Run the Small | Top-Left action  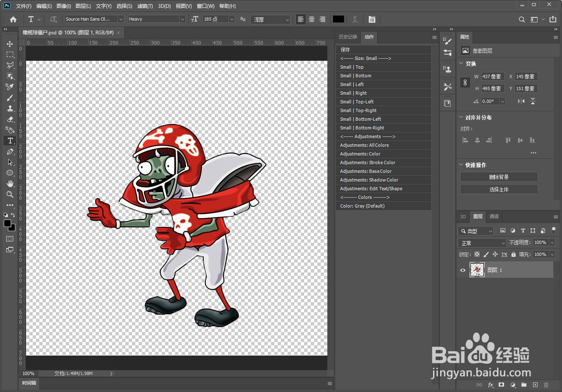click(384, 102)
